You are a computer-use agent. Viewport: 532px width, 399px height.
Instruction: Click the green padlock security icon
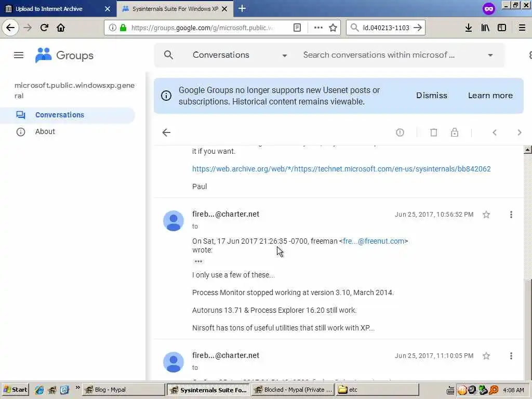[123, 28]
